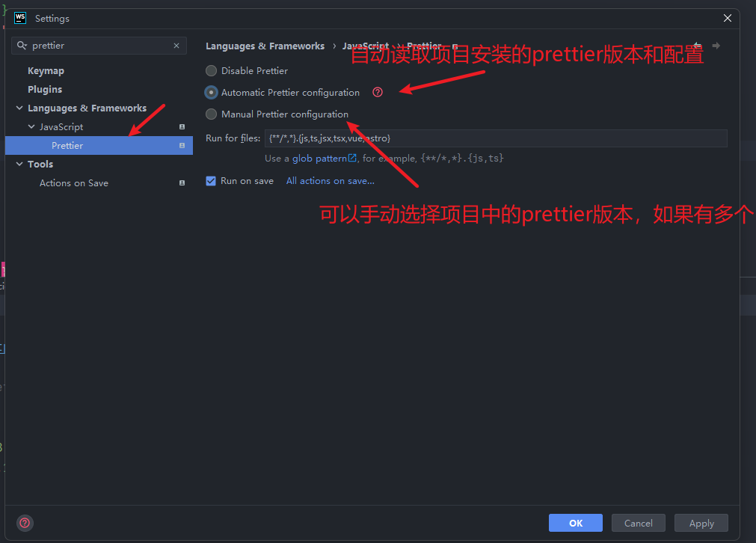Viewport: 756px width, 543px height.
Task: Open Actions on Save settings
Action: (74, 183)
